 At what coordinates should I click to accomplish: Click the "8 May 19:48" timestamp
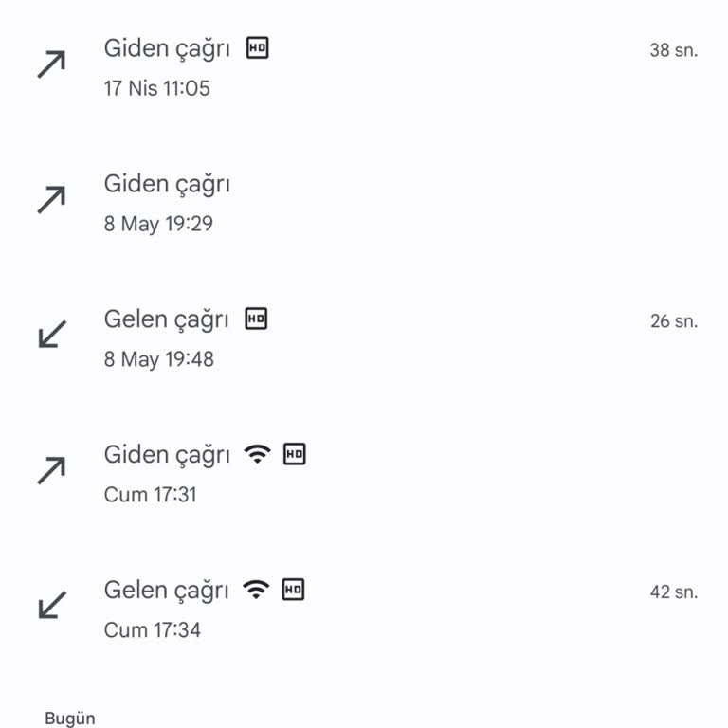pos(158,359)
